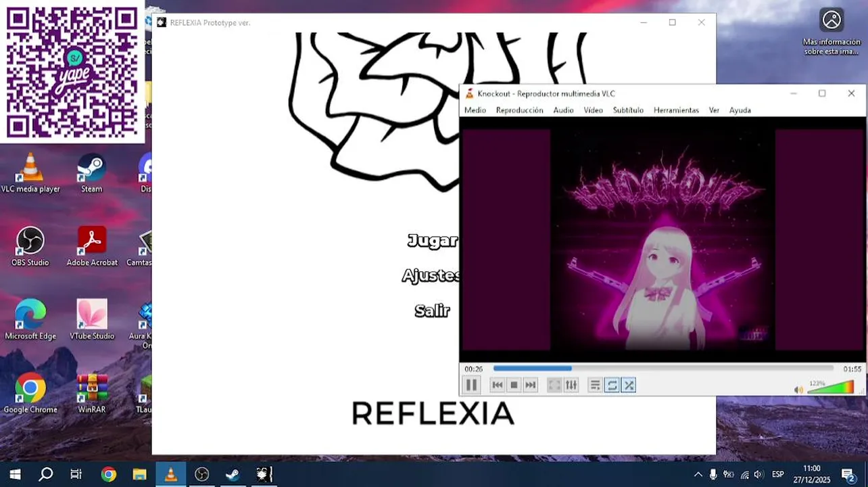Select the Microsoft Edge desktop icon

(30, 321)
